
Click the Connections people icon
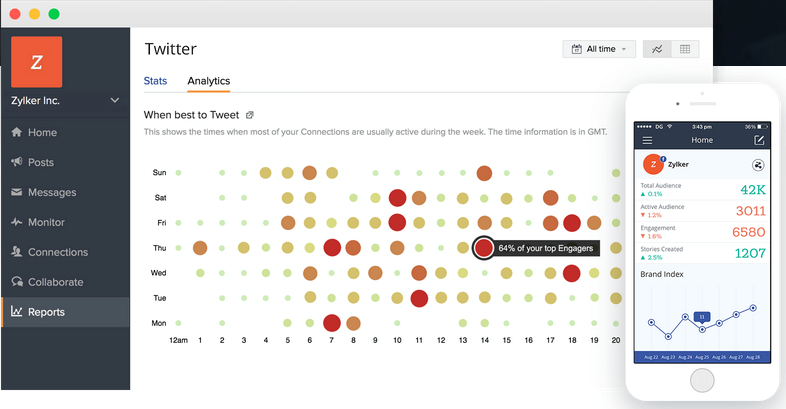click(x=17, y=252)
